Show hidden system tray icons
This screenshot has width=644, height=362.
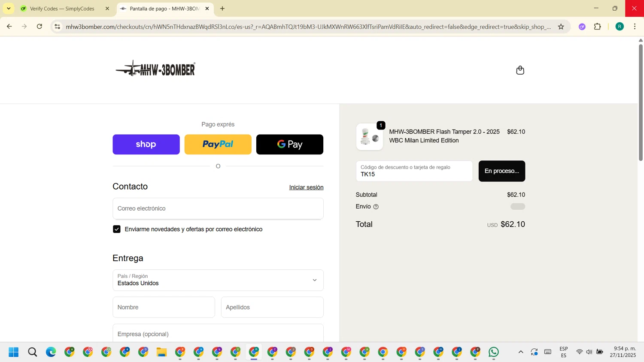tap(521, 352)
